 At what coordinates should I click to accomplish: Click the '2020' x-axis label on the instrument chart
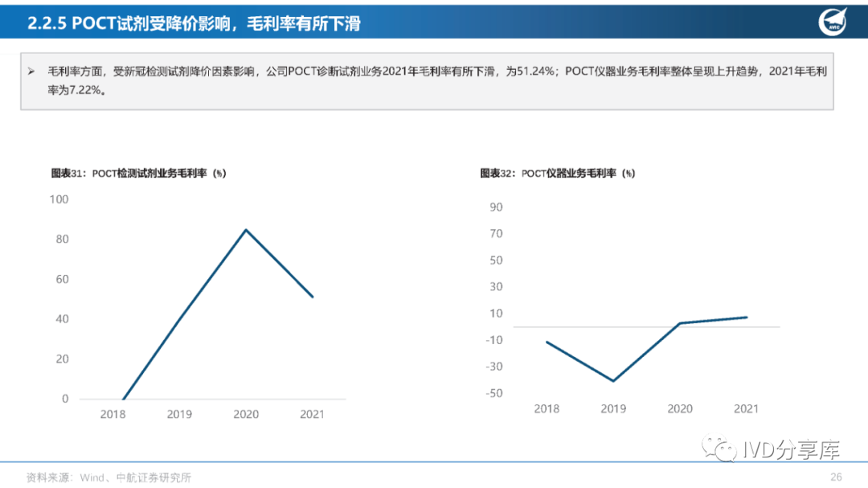680,408
